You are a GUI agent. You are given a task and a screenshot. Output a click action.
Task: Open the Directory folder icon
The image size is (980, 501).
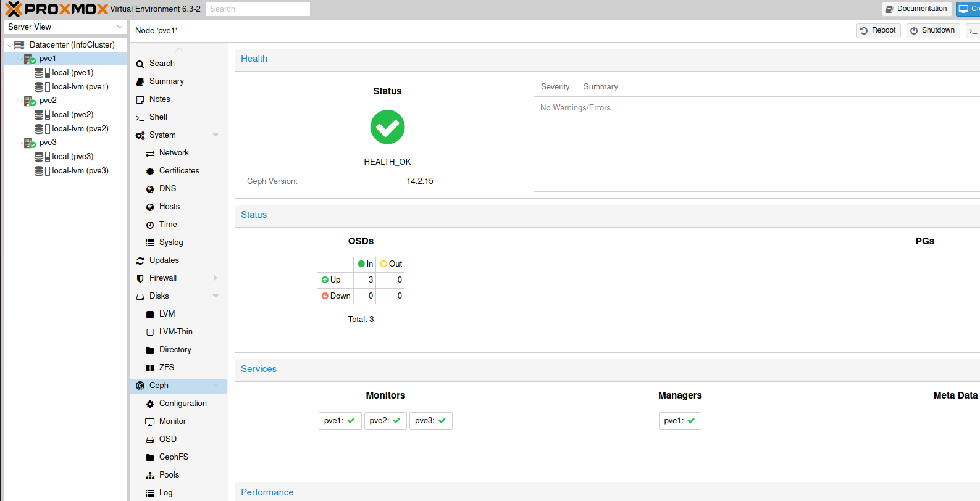(x=150, y=350)
